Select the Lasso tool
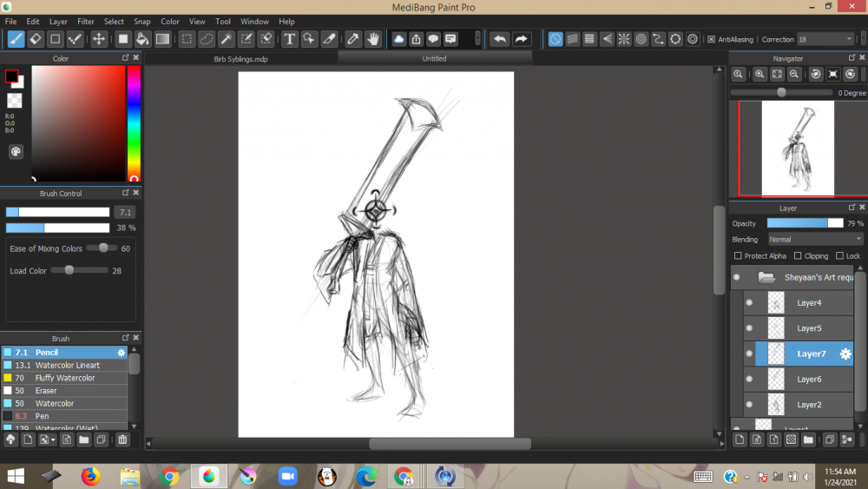Screen dimensions: 868x489 pos(206,39)
